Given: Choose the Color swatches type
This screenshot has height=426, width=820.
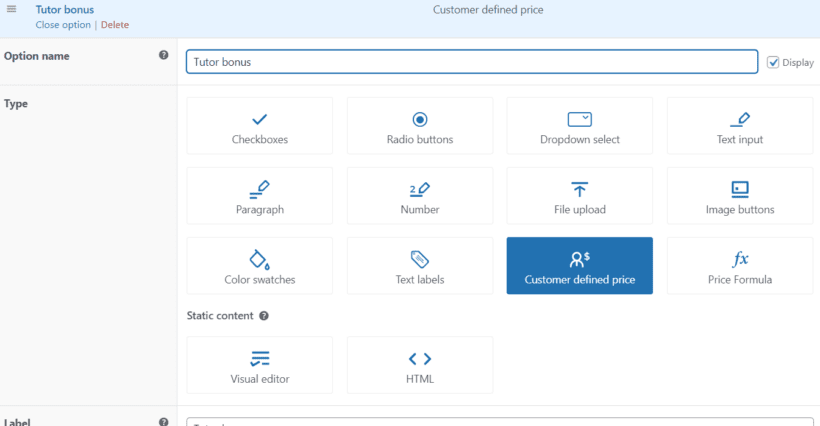Looking at the screenshot, I should pyautogui.click(x=259, y=266).
